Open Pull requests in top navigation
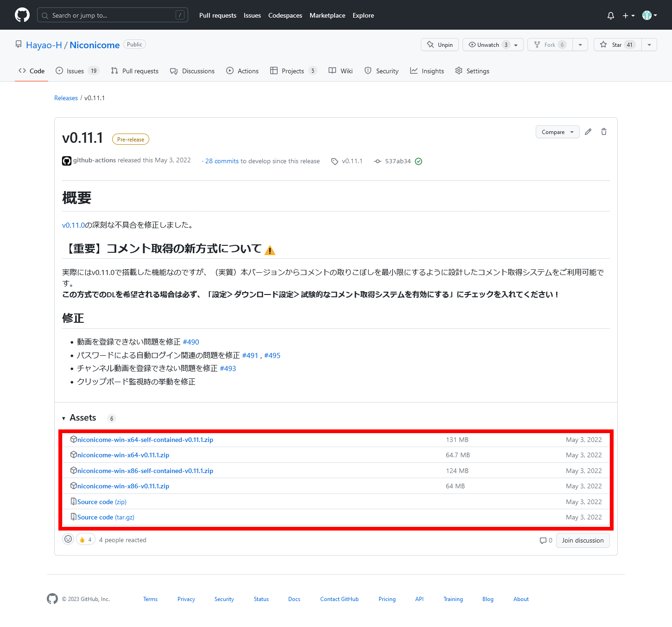The width and height of the screenshot is (672, 627). 218,15
